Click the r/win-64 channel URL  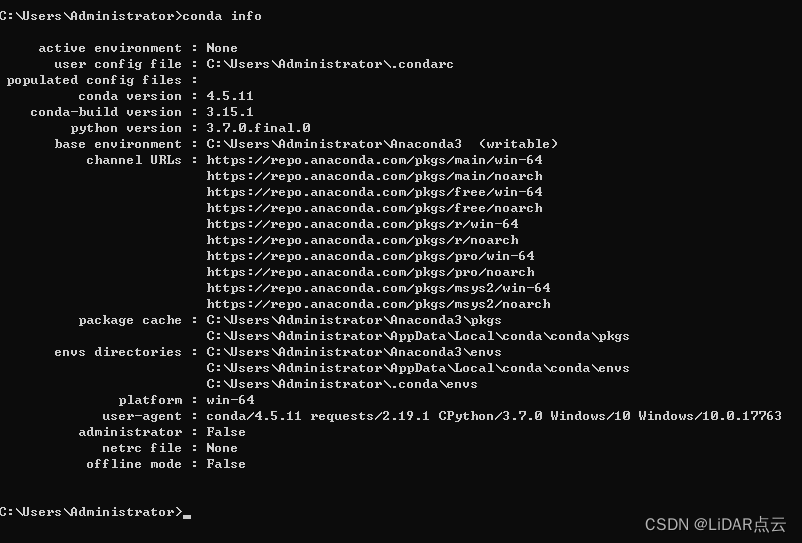[x=362, y=224]
